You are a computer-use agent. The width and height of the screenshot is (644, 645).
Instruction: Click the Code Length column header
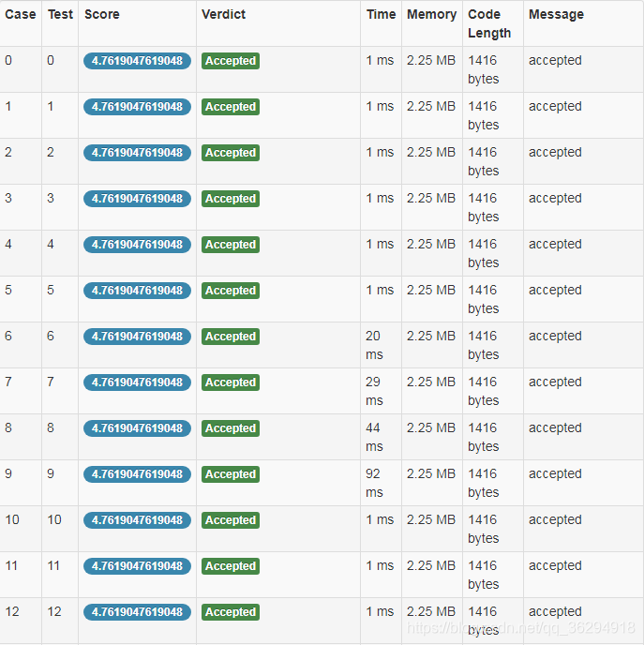pos(489,23)
